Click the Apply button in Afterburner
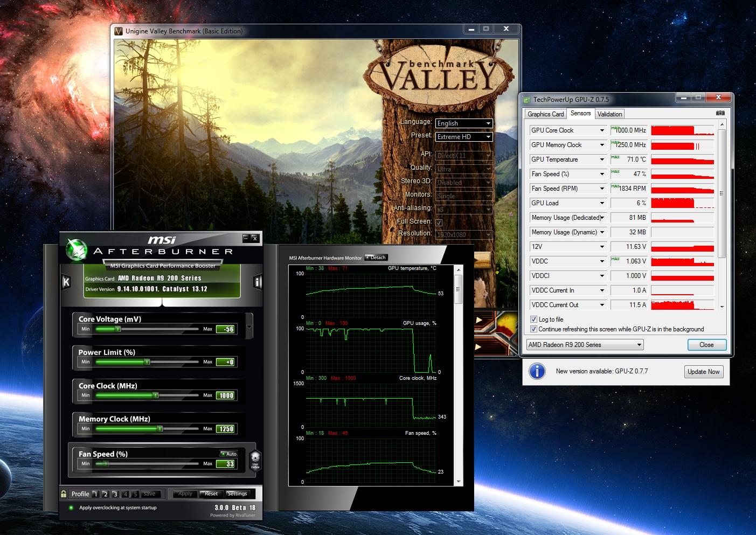 185,494
